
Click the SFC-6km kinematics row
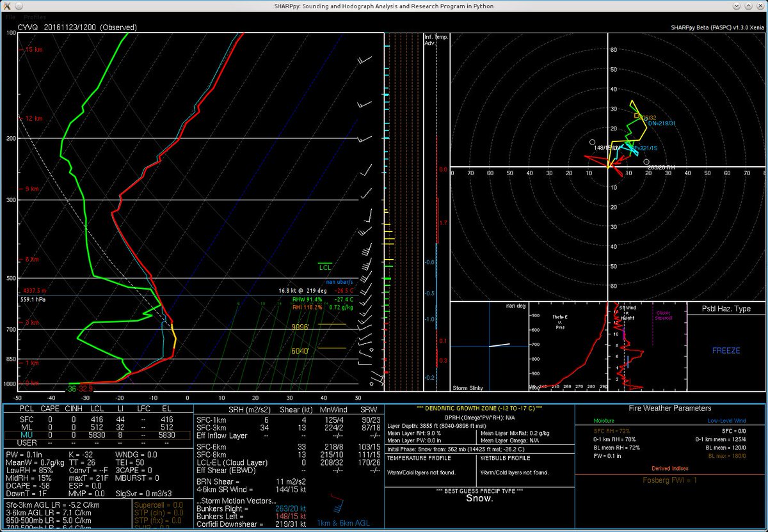tap(290, 446)
